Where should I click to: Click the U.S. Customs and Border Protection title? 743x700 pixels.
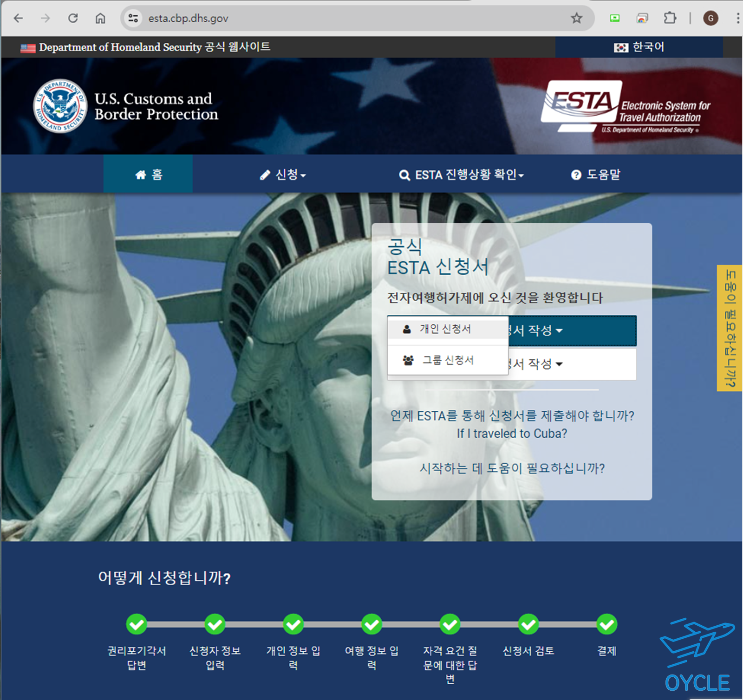(x=156, y=106)
